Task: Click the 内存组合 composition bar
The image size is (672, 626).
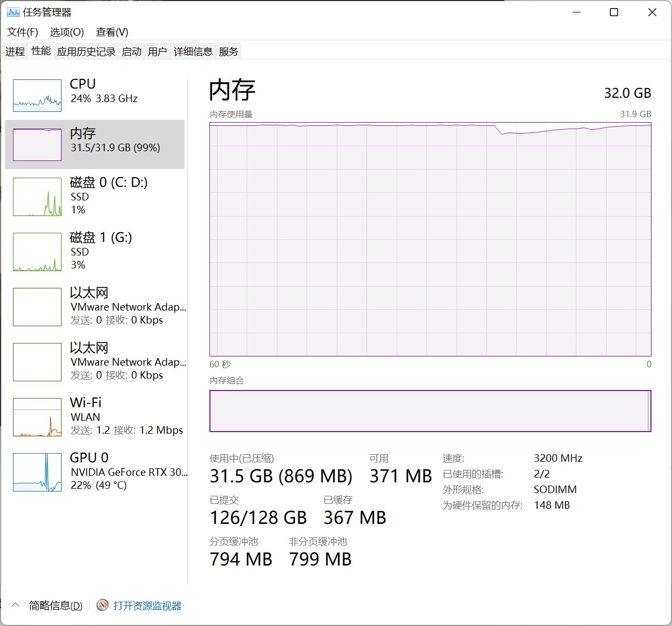Action: [430, 411]
